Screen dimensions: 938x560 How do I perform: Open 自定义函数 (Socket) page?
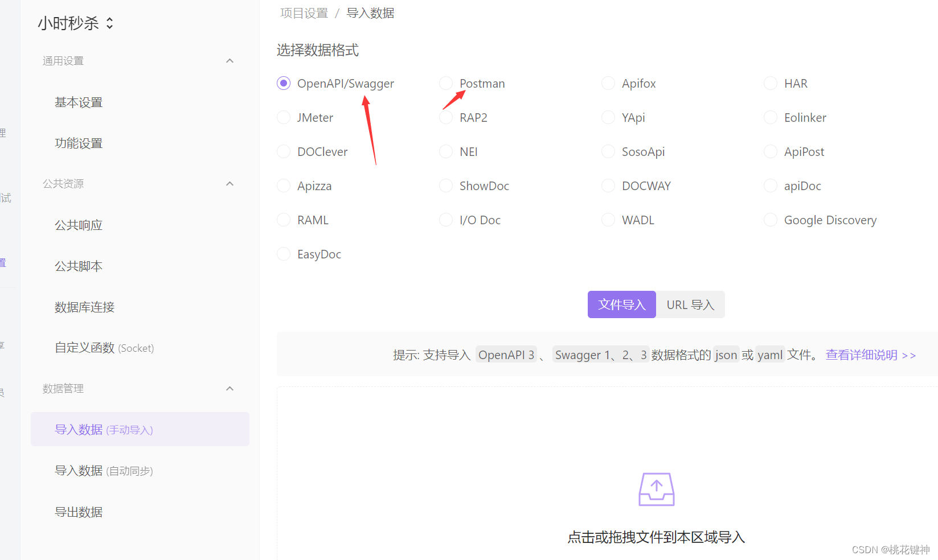[104, 348]
